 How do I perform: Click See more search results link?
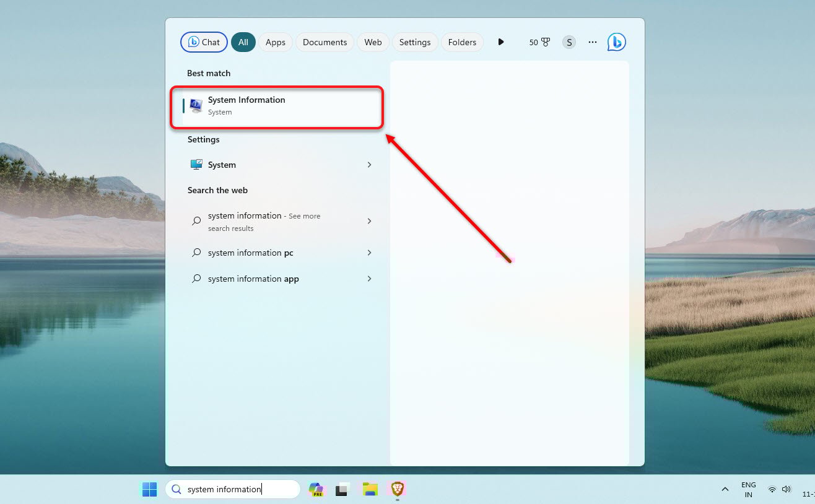pyautogui.click(x=304, y=215)
